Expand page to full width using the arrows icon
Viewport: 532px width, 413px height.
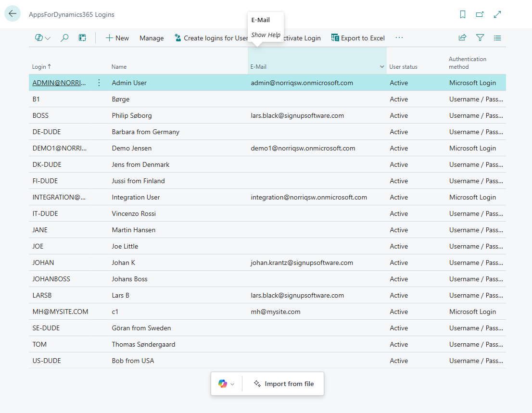[x=497, y=14]
